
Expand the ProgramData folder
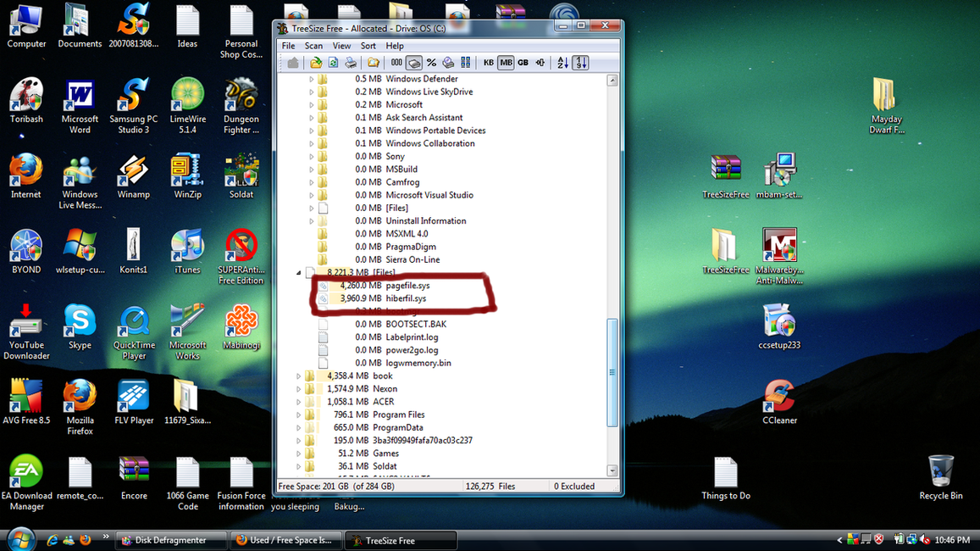coord(299,428)
